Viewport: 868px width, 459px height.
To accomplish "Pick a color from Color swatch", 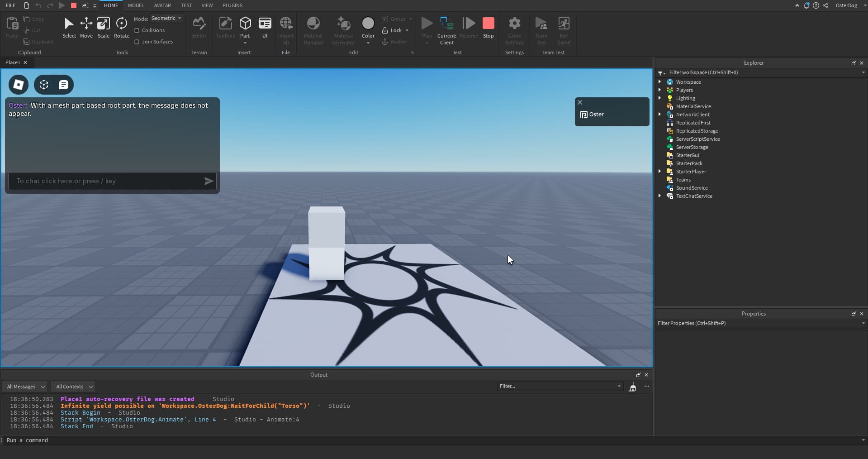I will (x=368, y=24).
